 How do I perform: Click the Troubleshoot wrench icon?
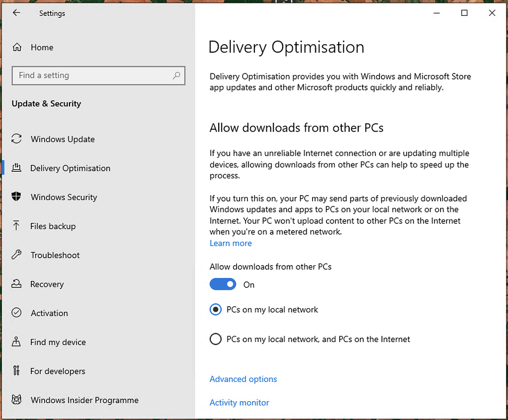pos(16,255)
